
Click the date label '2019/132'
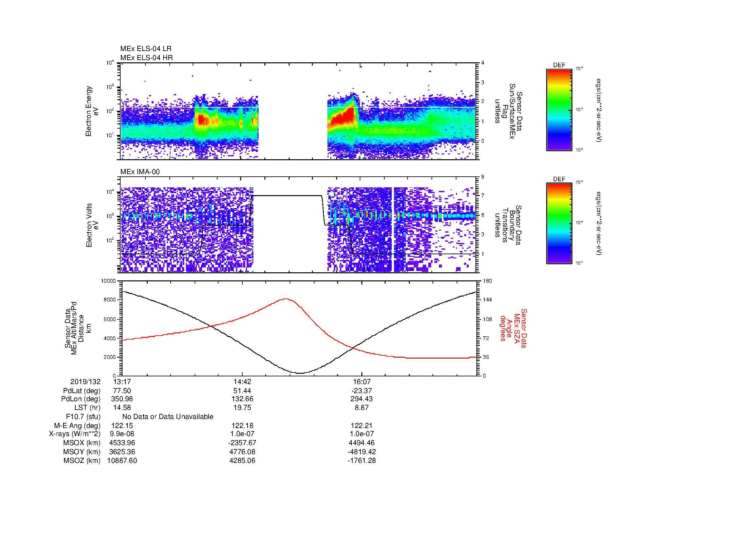(x=85, y=382)
